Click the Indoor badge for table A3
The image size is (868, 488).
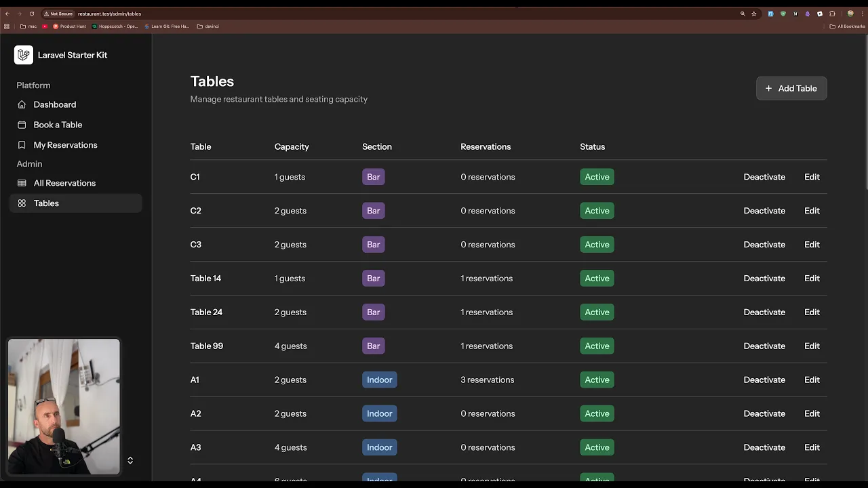pos(379,447)
